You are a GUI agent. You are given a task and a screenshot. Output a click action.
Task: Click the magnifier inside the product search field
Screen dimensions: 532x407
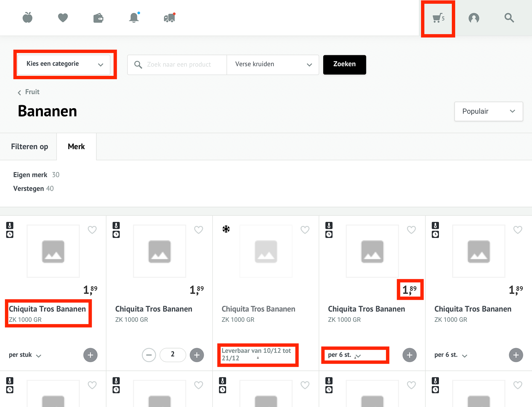(x=138, y=65)
